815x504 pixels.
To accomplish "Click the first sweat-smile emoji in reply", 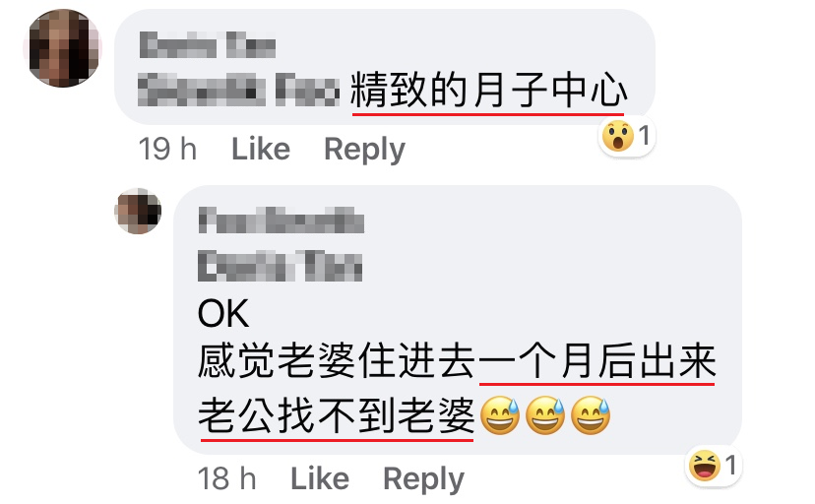I will click(499, 415).
